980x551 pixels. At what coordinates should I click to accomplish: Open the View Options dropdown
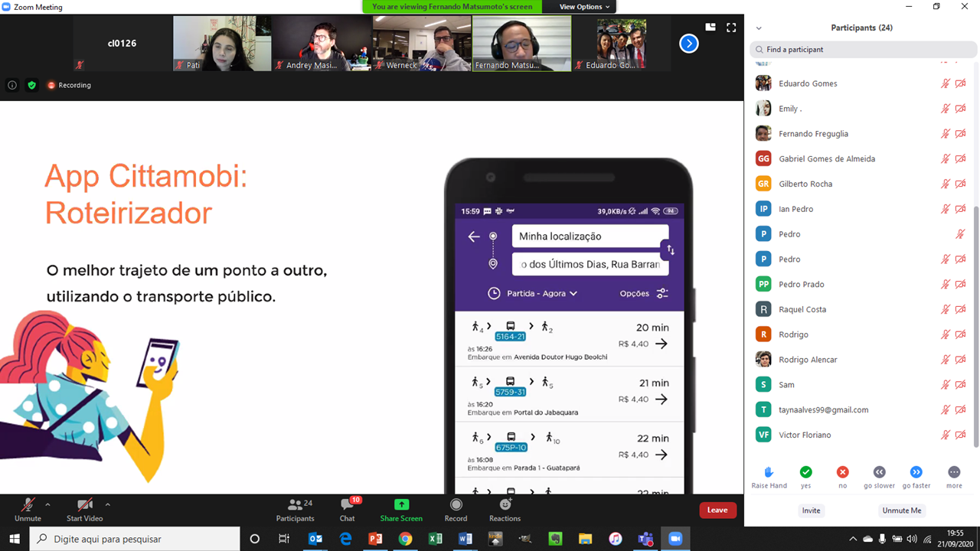pyautogui.click(x=584, y=7)
